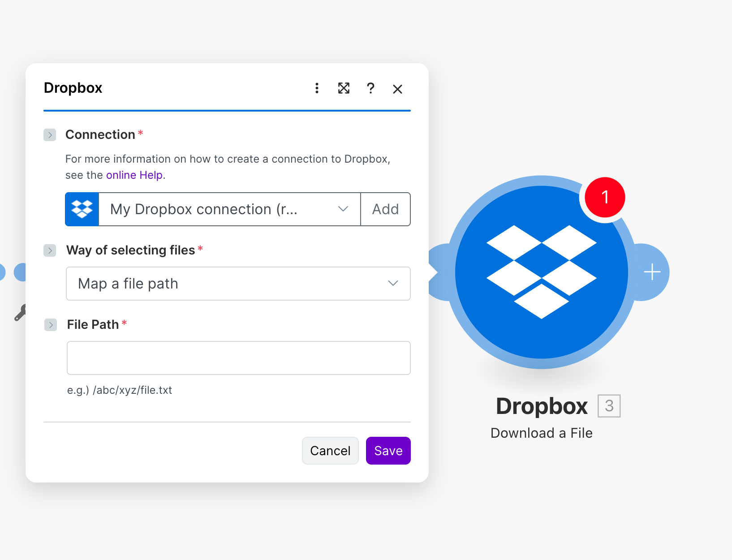Click the Dropbox icon beside connection dropdown
732x560 pixels.
82,209
